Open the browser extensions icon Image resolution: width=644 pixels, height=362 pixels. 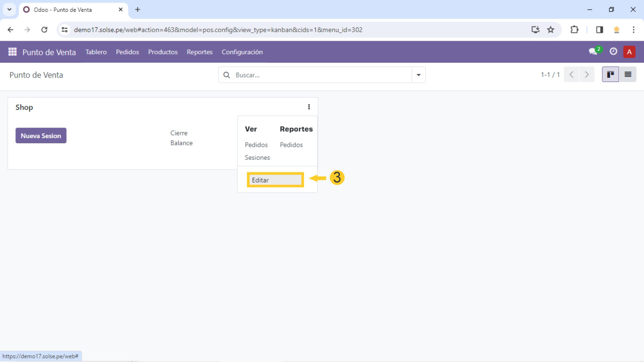[574, 30]
